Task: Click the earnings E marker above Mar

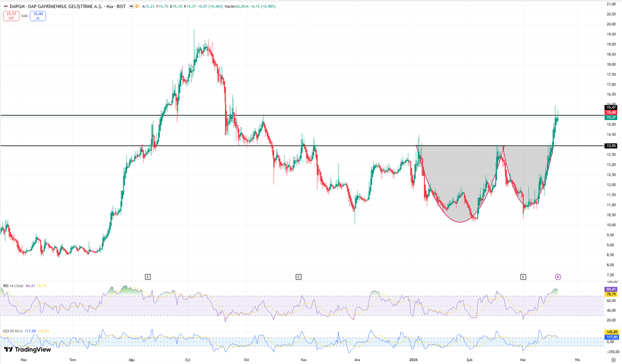Action: [x=524, y=277]
